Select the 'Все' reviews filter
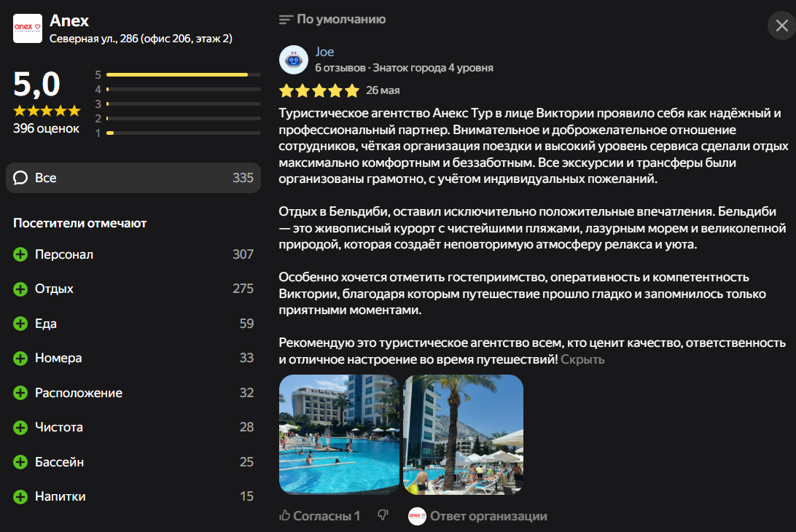The height and width of the screenshot is (532, 796). point(133,178)
